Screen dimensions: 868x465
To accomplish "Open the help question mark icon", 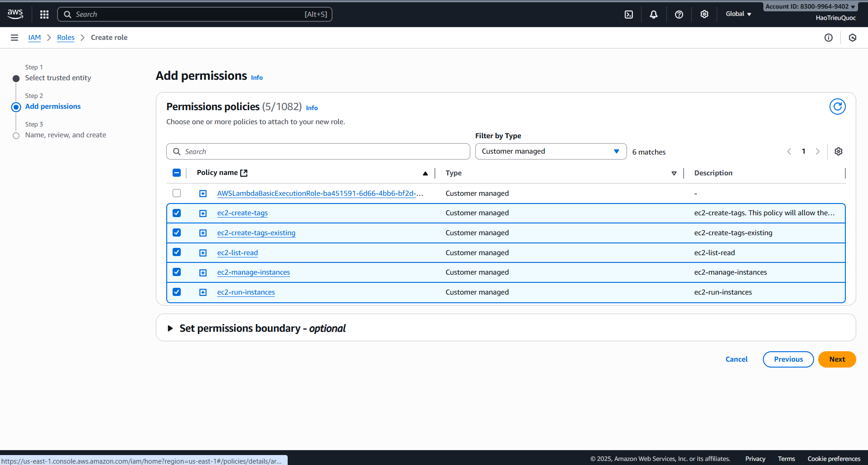I will 679,15.
